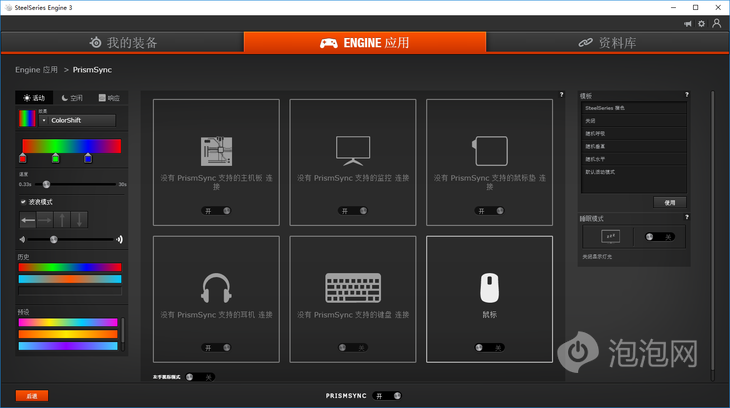
Task: Click the sleeping monitor icon
Action: pos(610,237)
